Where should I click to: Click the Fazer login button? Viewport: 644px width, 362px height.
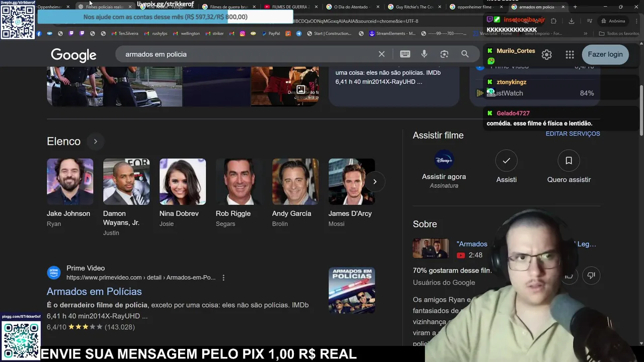[x=605, y=54]
